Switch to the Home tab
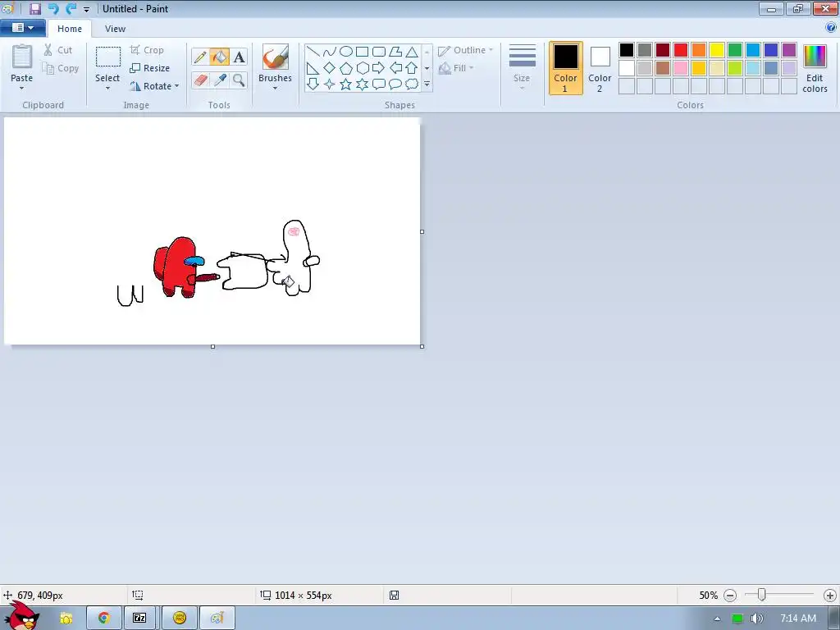840x630 pixels. pos(70,29)
